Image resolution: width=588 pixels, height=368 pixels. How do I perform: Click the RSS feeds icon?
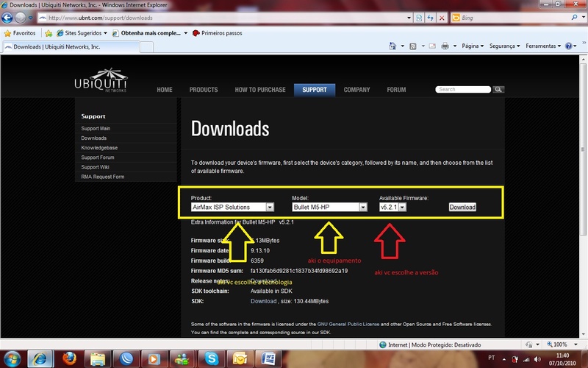coord(413,46)
